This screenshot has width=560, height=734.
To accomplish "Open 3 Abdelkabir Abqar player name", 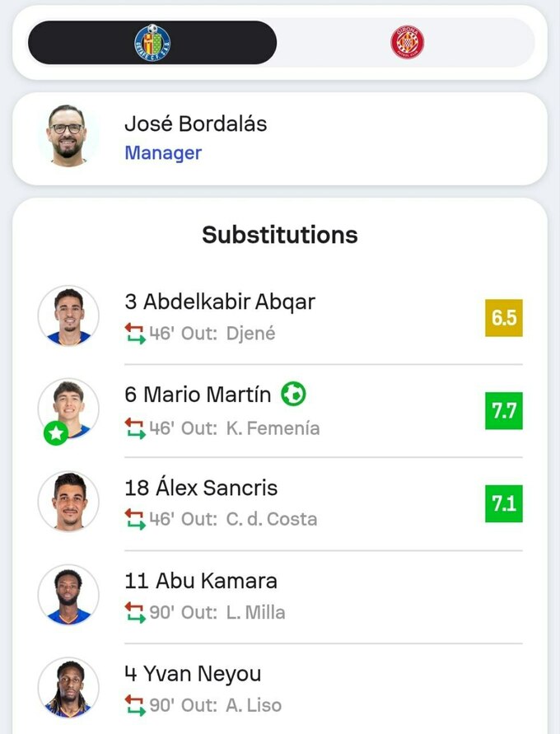I will pyautogui.click(x=219, y=302).
